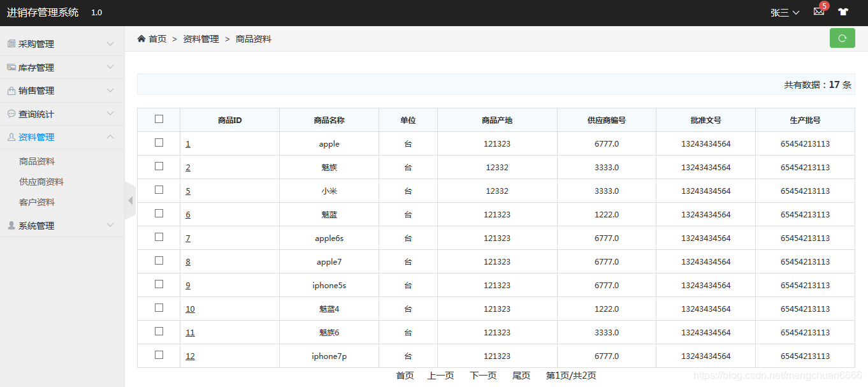868x387 pixels.
Task: Expand the 查询统计 chevron
Action: (110, 113)
